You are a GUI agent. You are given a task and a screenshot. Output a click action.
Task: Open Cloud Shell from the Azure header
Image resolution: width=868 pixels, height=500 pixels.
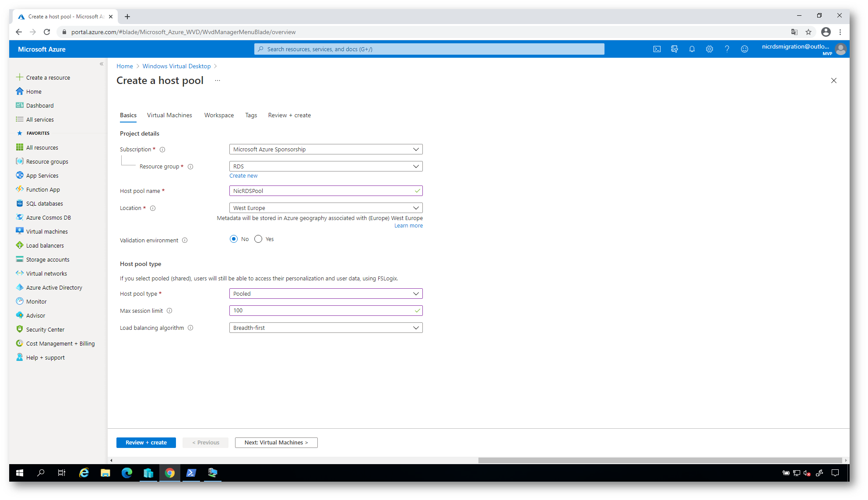657,49
